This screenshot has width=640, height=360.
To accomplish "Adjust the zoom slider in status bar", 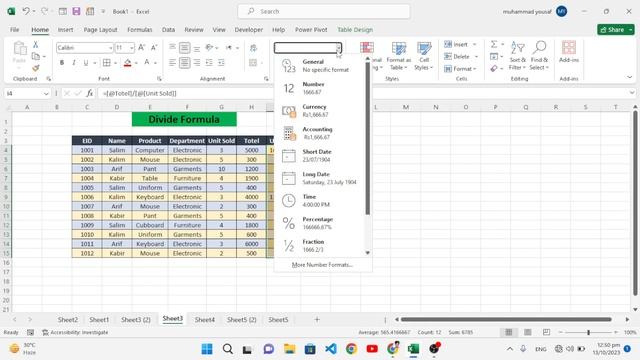I will pos(588,333).
